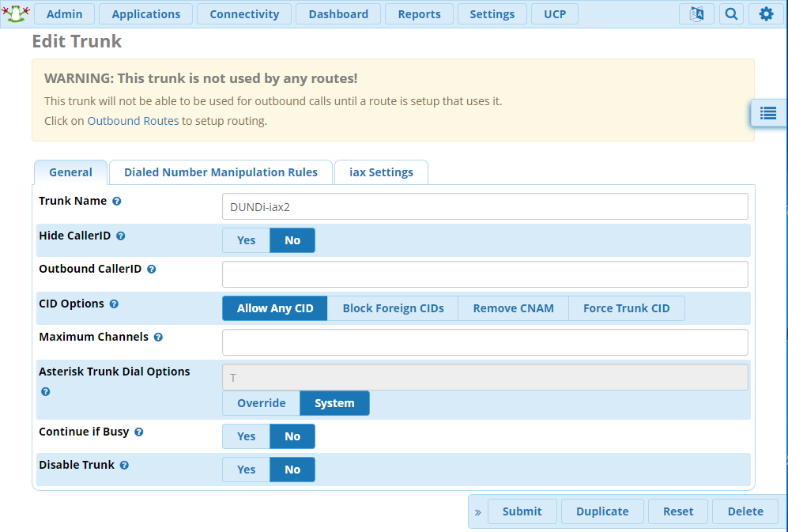The width and height of the screenshot is (788, 532).
Task: Set Hide CallerID to Yes
Action: (246, 240)
